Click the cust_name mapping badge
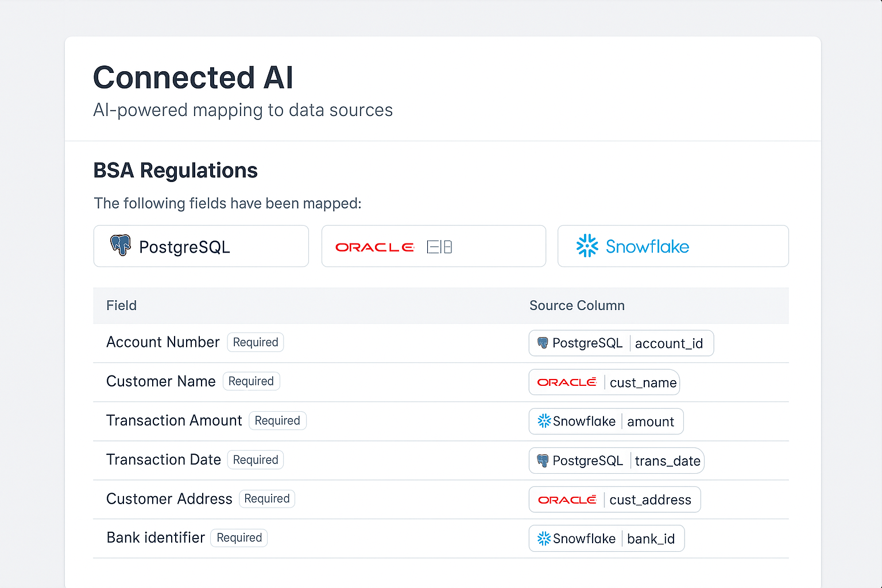 click(604, 382)
